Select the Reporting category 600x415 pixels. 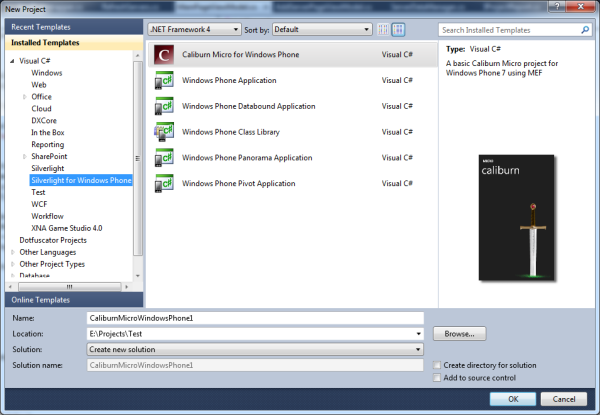pyautogui.click(x=48, y=145)
